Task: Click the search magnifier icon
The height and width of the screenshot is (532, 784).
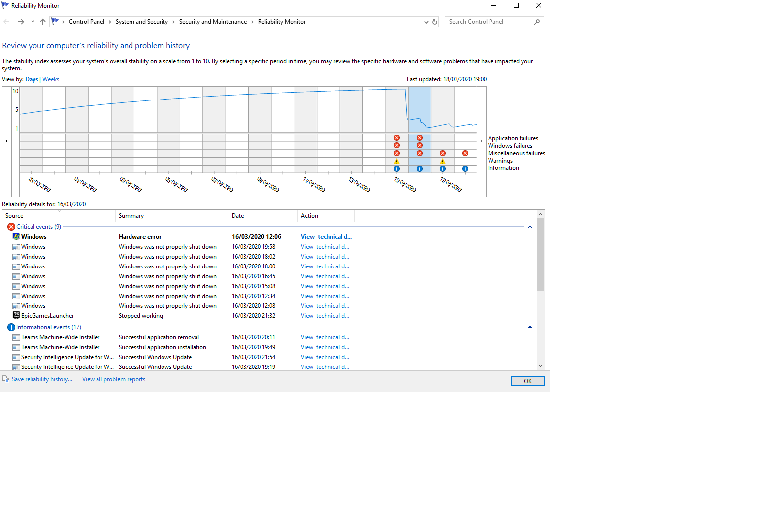Action: click(x=537, y=22)
